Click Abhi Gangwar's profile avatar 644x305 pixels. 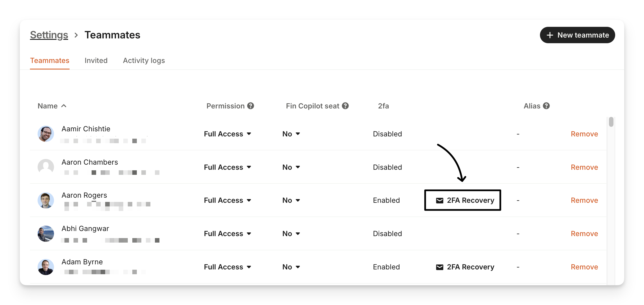(46, 234)
